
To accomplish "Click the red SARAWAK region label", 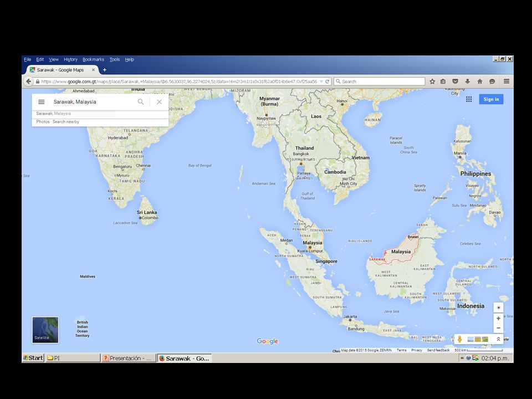I will click(377, 259).
